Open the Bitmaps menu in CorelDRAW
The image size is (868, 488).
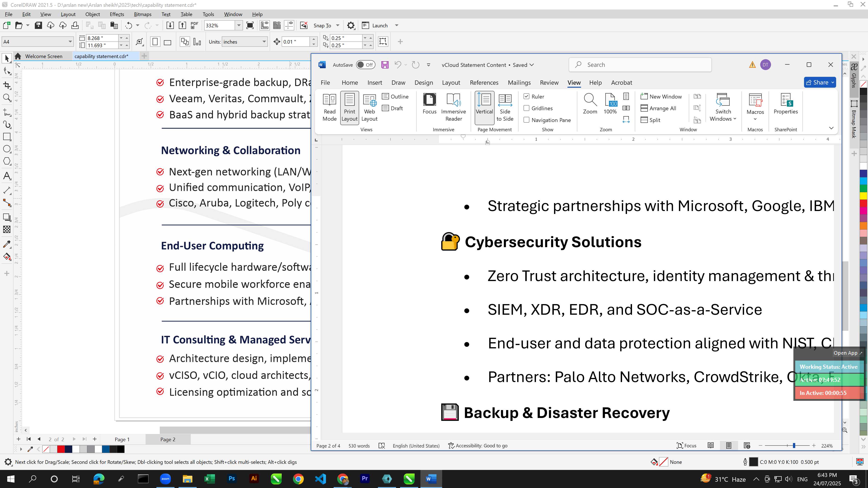[143, 14]
